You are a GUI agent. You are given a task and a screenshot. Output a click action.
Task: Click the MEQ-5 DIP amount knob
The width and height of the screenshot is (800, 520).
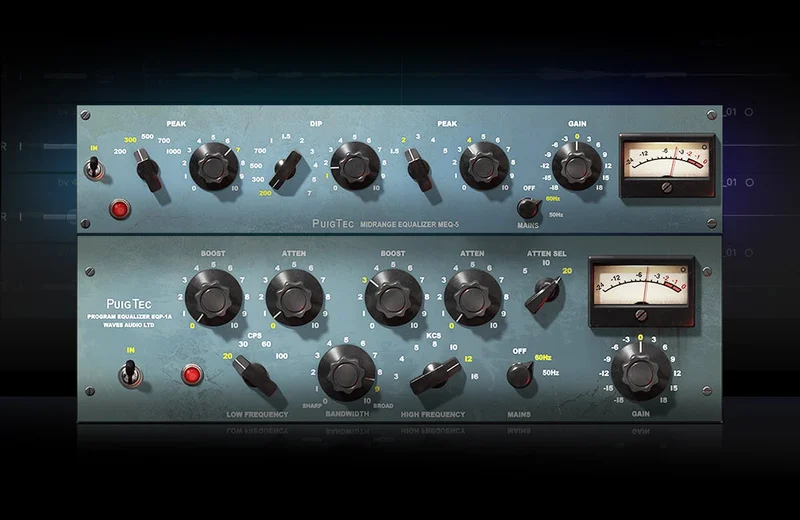(x=355, y=166)
